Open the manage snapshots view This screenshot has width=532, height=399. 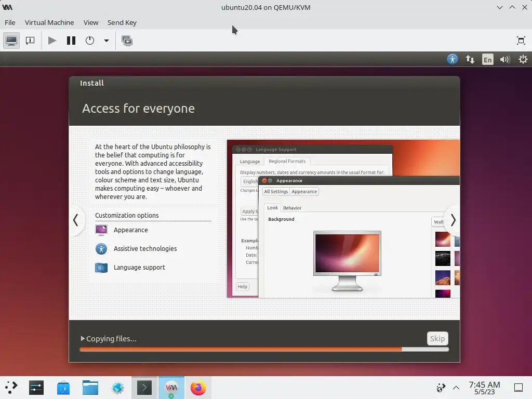(127, 41)
